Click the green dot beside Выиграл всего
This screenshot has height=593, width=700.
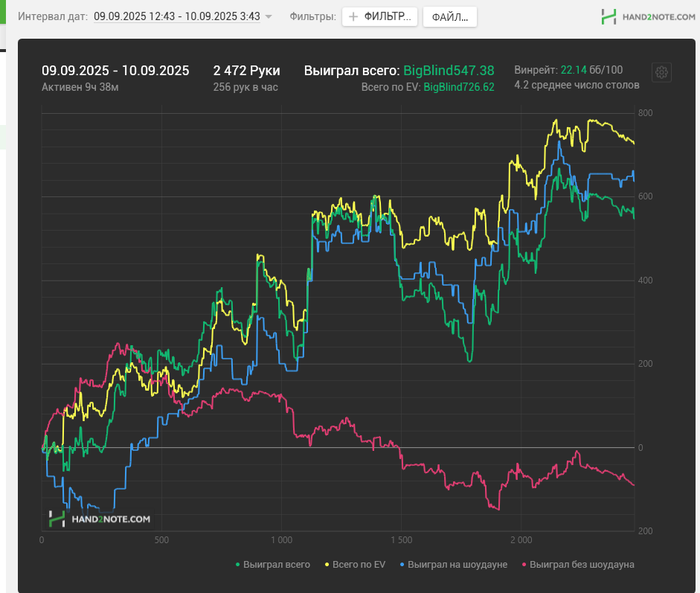[x=238, y=565]
